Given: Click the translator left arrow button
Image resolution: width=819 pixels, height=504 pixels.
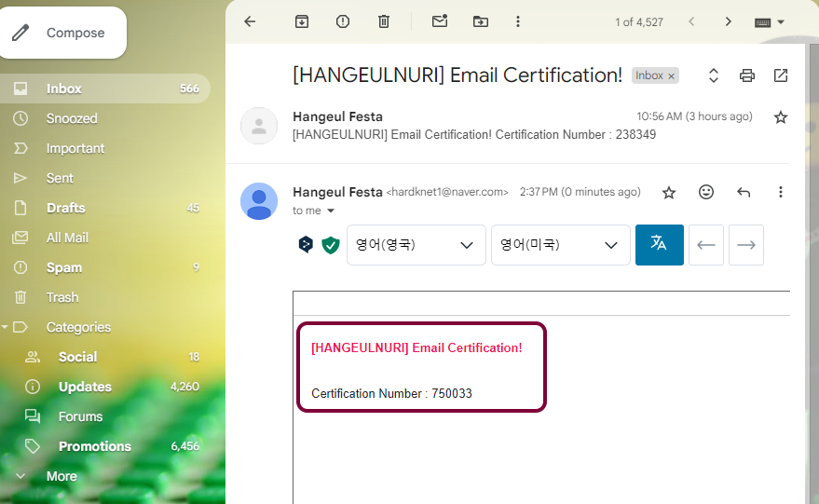Looking at the screenshot, I should point(706,245).
